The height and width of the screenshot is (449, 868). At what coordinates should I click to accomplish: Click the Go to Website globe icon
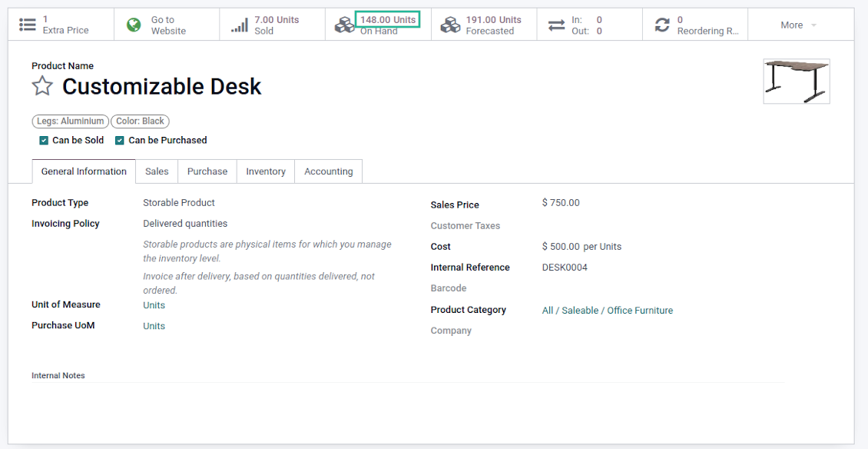click(134, 25)
